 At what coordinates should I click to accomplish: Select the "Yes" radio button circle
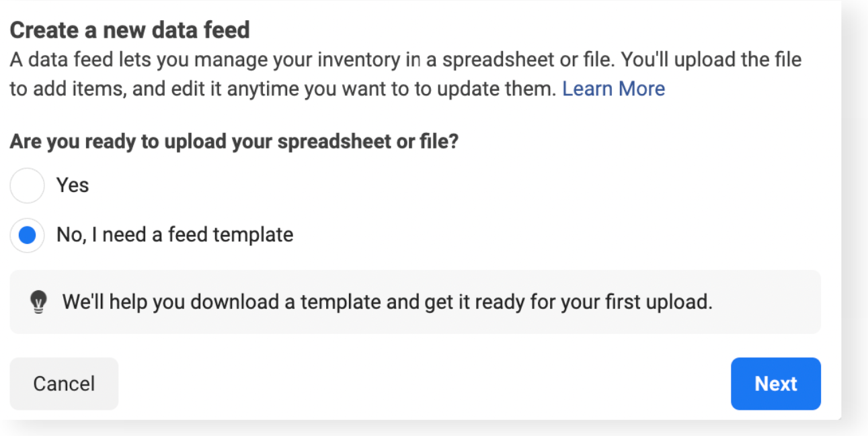coord(27,185)
